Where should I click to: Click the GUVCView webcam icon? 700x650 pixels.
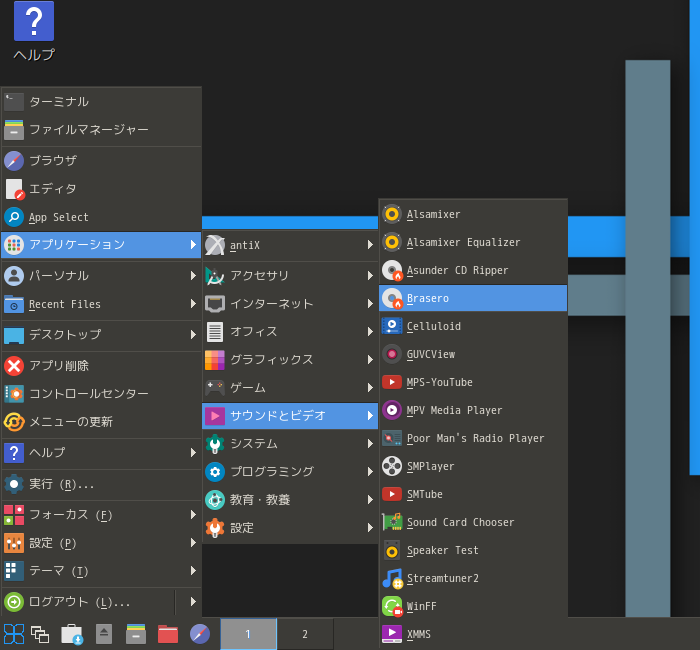tap(392, 354)
